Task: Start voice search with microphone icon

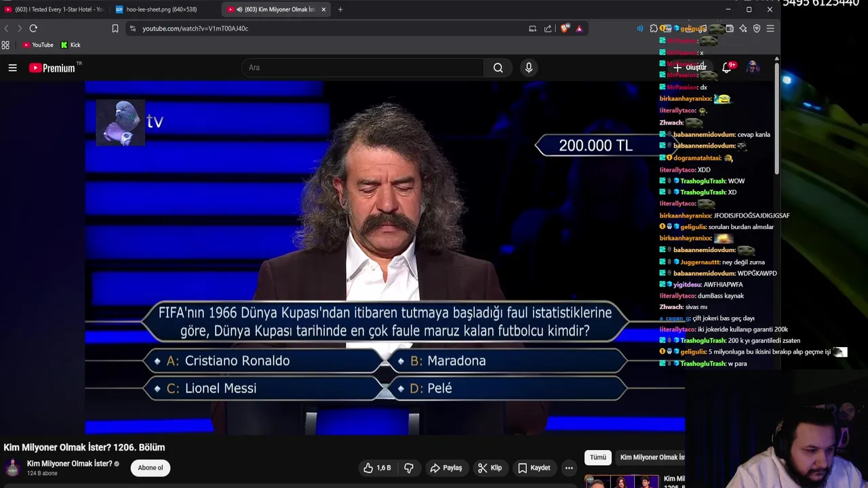Action: coord(529,68)
